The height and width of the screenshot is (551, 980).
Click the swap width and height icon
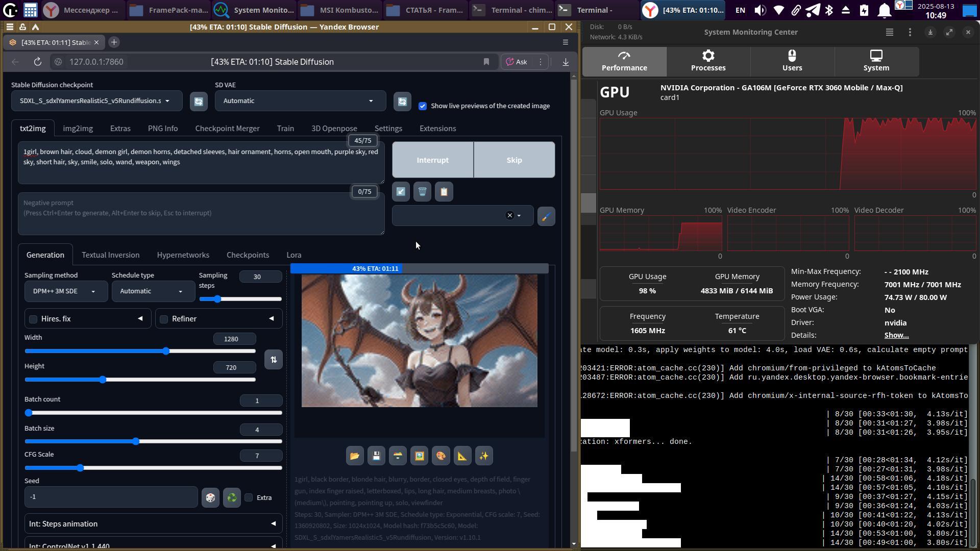point(274,360)
